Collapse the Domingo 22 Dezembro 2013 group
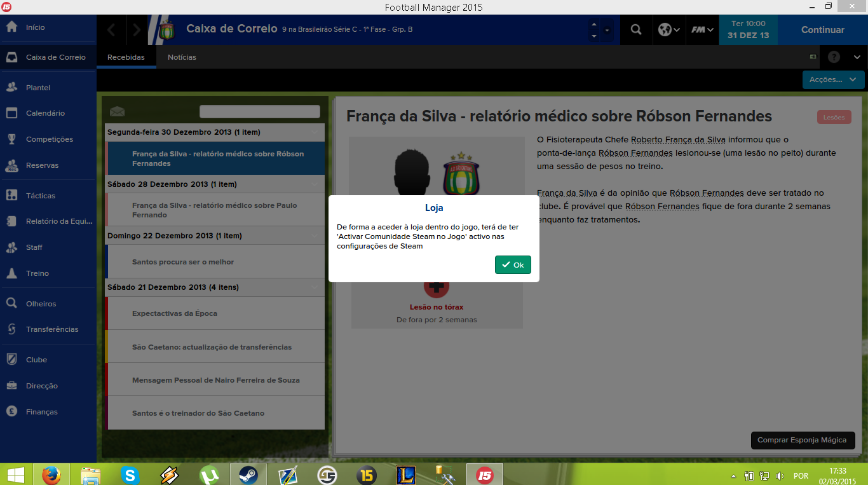Image resolution: width=868 pixels, height=485 pixels. 316,236
